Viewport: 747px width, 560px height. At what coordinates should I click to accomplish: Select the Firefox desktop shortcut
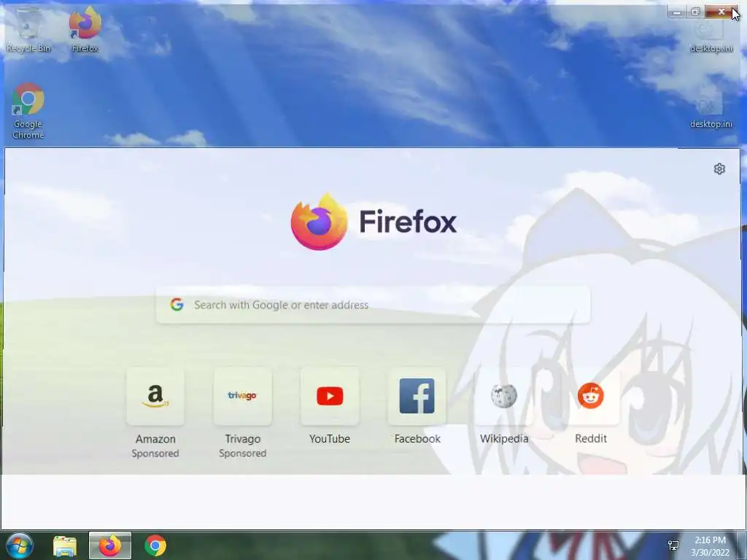pyautogui.click(x=85, y=29)
